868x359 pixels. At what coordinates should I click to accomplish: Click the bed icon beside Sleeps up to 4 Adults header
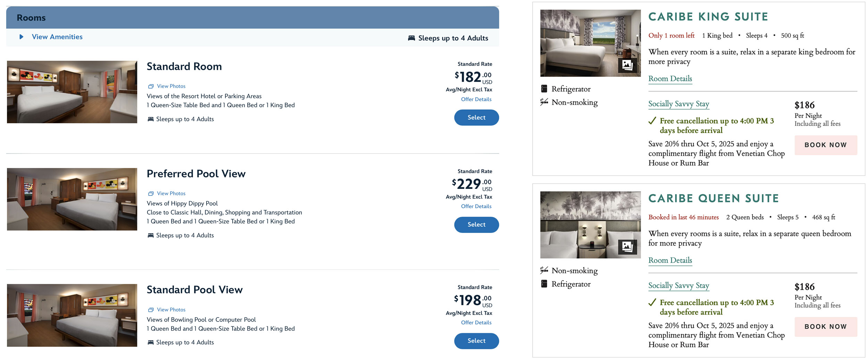[411, 38]
